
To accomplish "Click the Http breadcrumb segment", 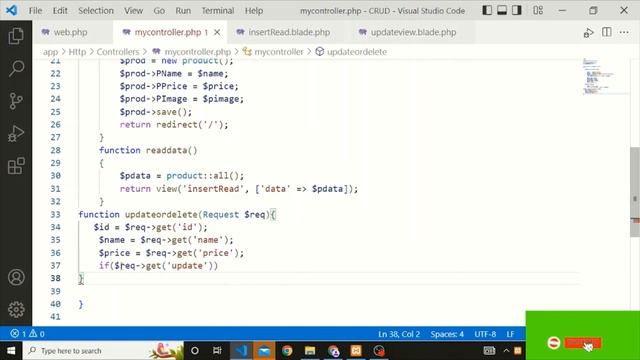I will 77,52.
